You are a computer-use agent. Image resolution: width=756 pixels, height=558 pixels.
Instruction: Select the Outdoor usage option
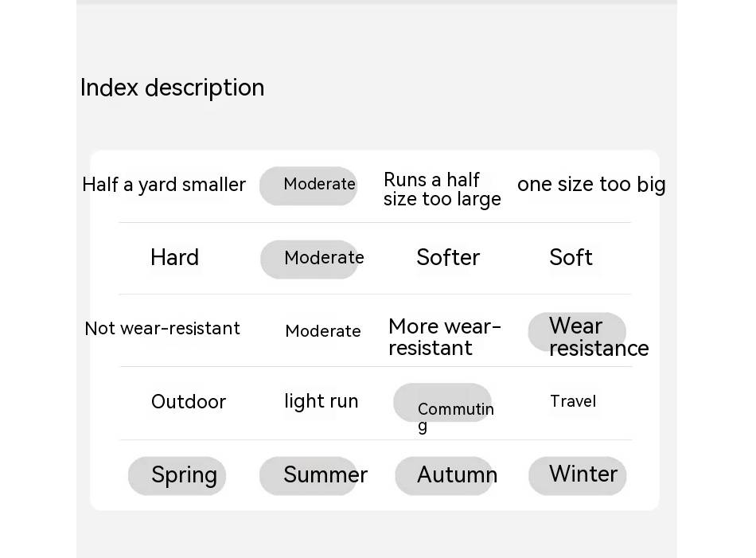click(x=189, y=402)
